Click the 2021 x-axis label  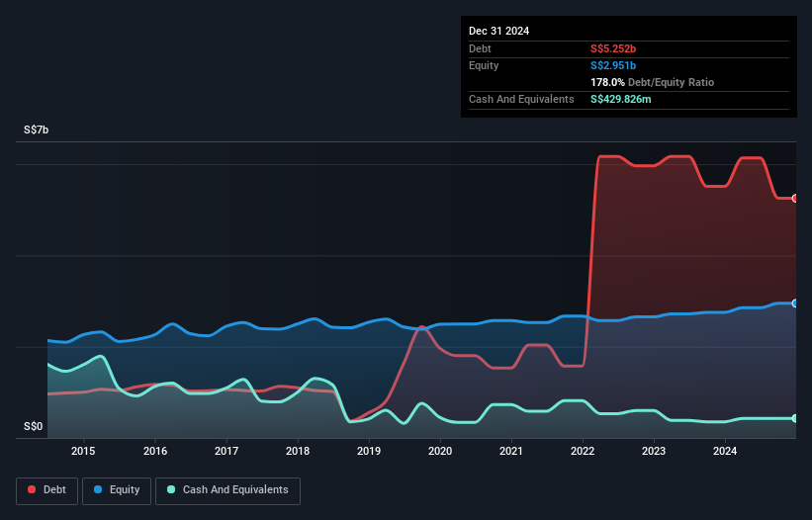tap(511, 451)
